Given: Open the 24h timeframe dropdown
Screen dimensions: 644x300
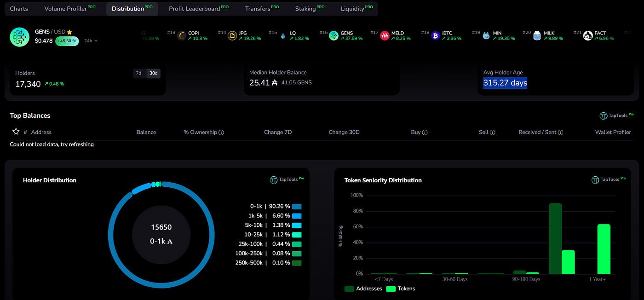Looking at the screenshot, I should pyautogui.click(x=91, y=41).
